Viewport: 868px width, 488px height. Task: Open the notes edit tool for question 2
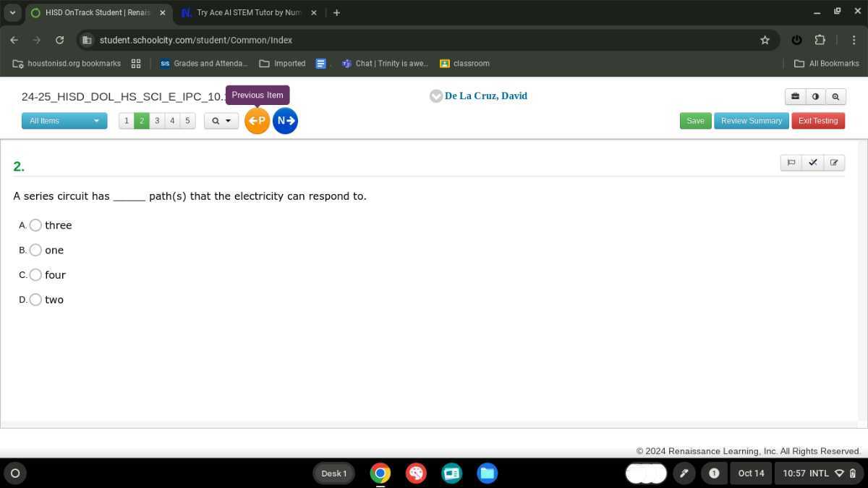point(834,163)
